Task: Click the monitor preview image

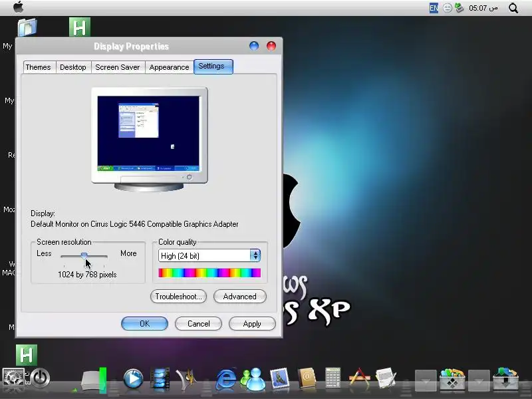Action: [149, 139]
